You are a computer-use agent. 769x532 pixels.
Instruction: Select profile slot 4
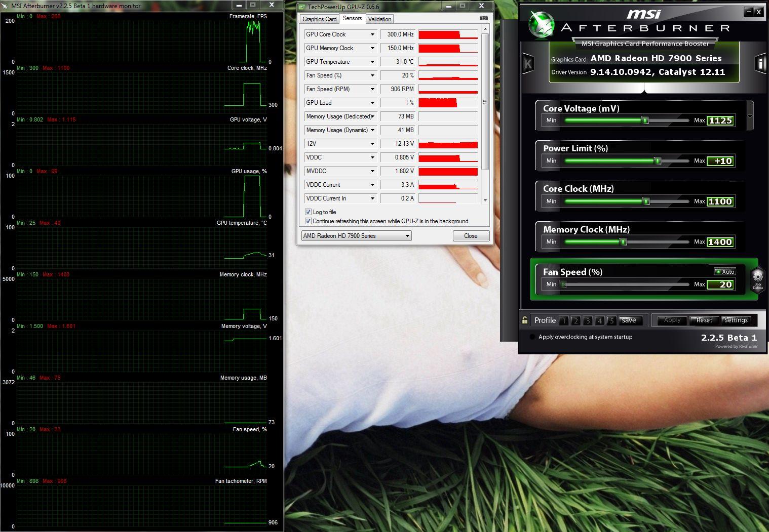point(600,320)
